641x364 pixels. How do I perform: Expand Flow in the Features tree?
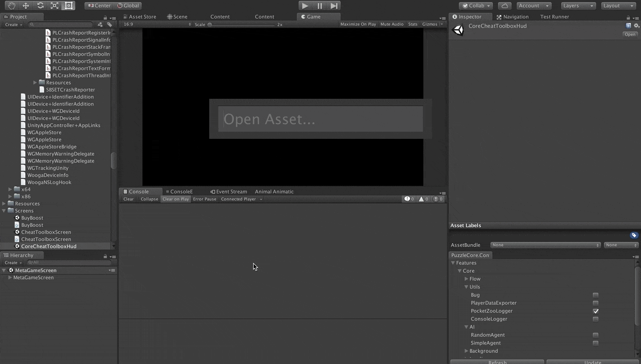pyautogui.click(x=466, y=279)
